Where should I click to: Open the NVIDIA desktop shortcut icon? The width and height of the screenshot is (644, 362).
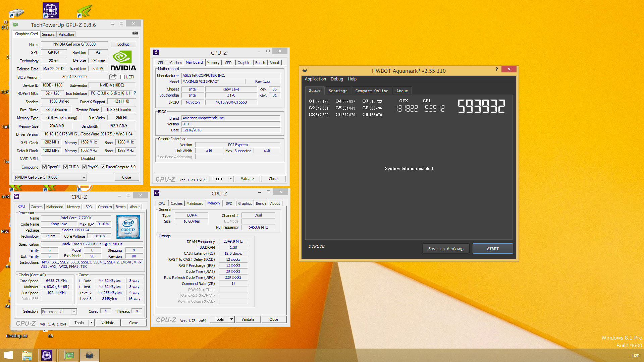(85, 10)
